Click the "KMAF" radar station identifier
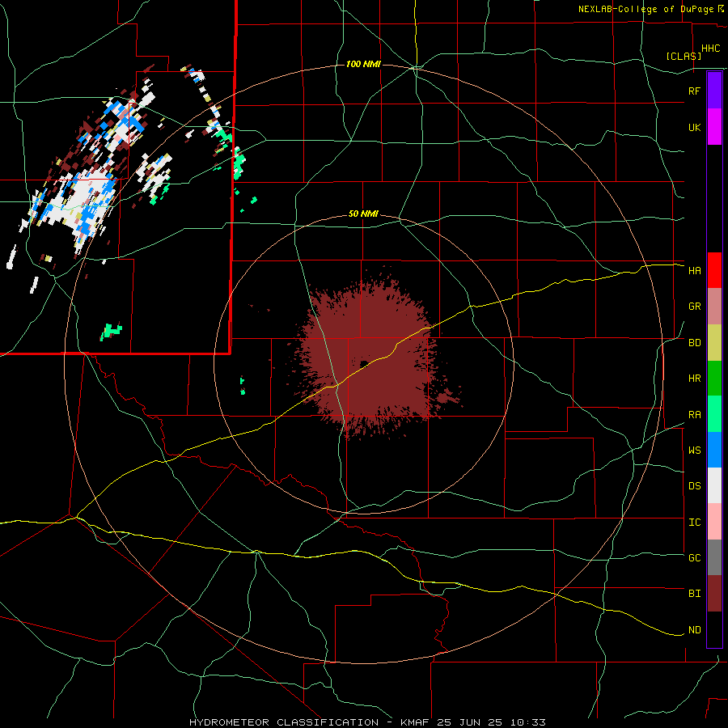 pyautogui.click(x=416, y=722)
